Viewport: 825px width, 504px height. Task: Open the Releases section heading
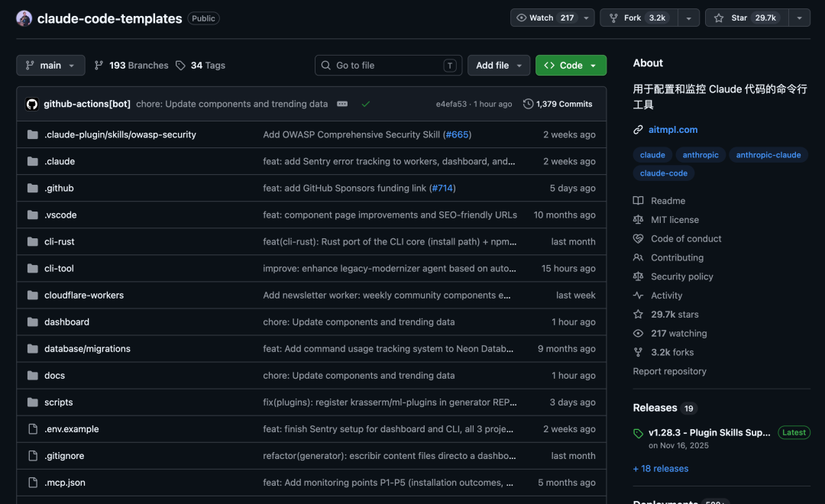pyautogui.click(x=655, y=409)
